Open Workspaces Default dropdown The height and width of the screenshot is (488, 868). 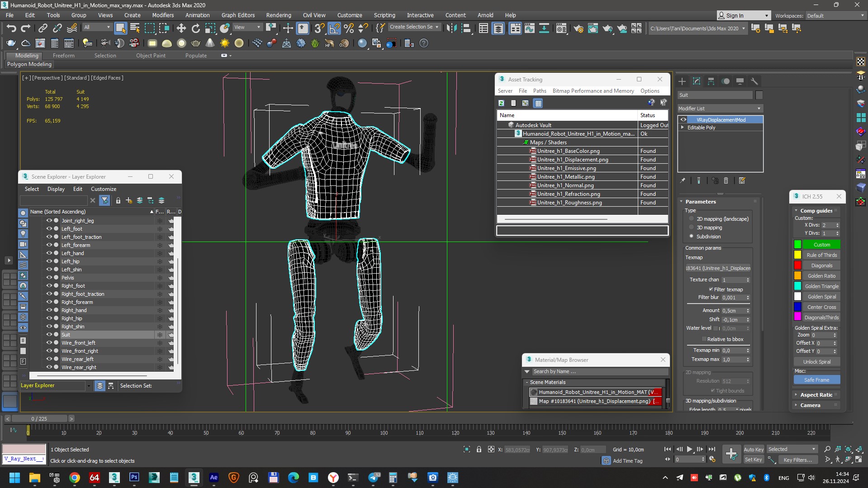835,15
